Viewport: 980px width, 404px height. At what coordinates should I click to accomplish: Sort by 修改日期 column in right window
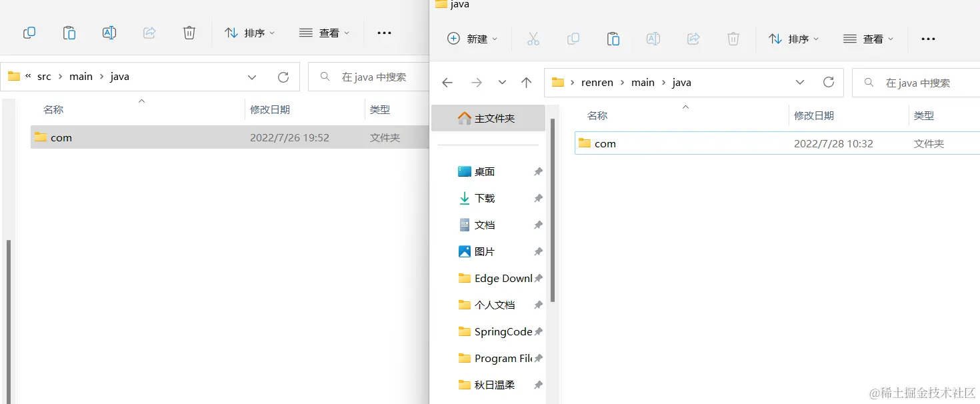point(814,116)
